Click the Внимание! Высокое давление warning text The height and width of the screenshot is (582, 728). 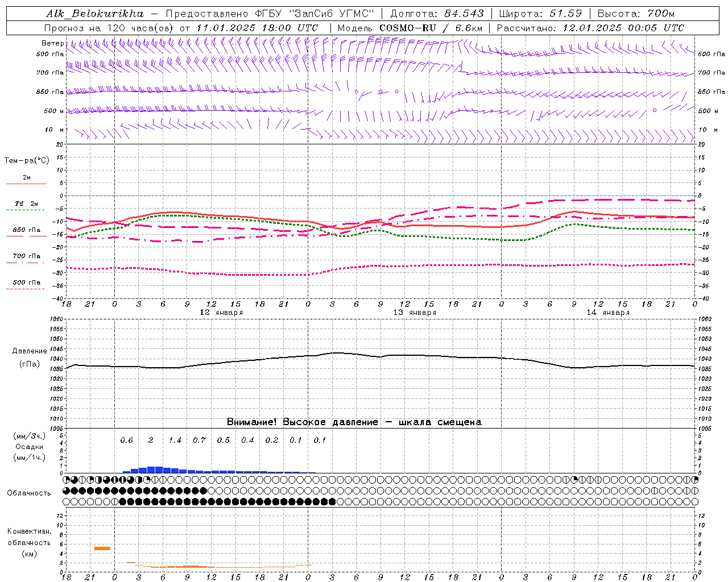pyautogui.click(x=354, y=422)
